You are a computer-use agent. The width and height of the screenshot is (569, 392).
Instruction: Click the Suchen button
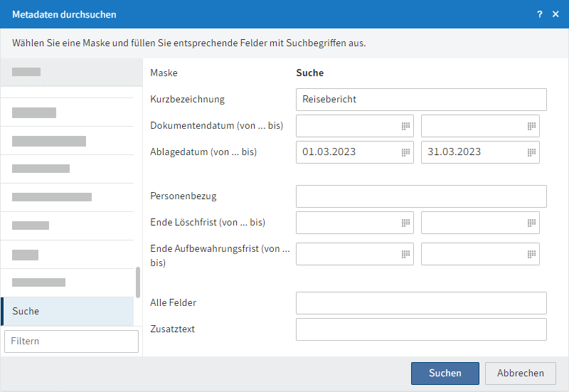(445, 373)
